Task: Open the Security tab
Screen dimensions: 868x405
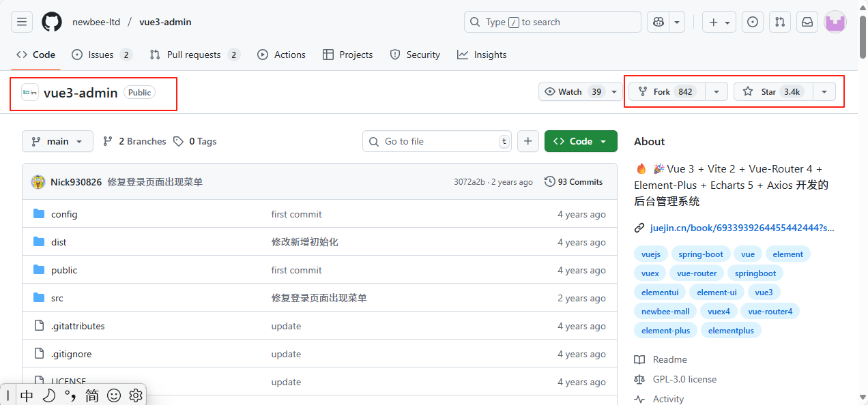Action: [x=415, y=55]
